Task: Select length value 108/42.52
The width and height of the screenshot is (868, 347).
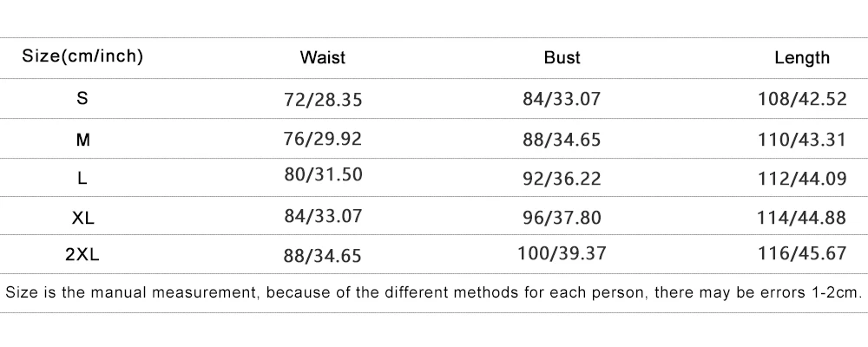Action: [802, 100]
